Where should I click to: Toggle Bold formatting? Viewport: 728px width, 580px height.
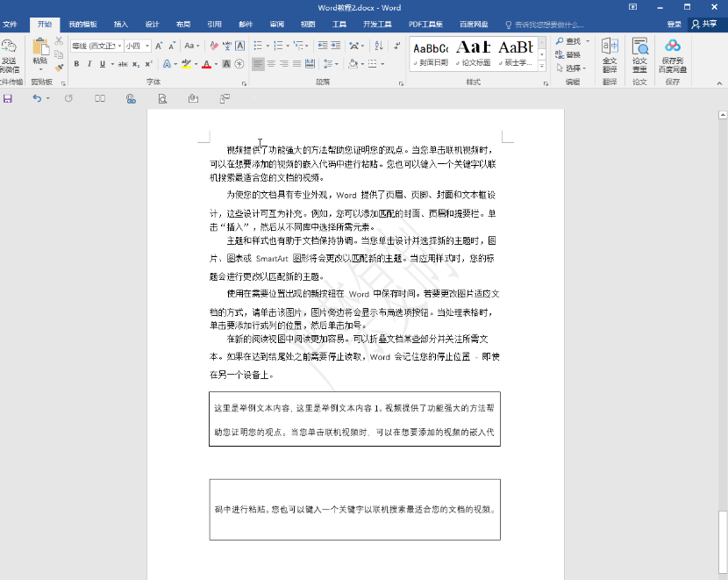pos(77,64)
